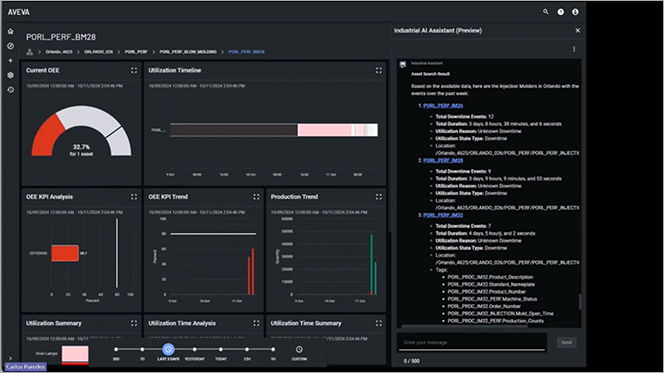Select the 7D time range point

[x=142, y=349]
